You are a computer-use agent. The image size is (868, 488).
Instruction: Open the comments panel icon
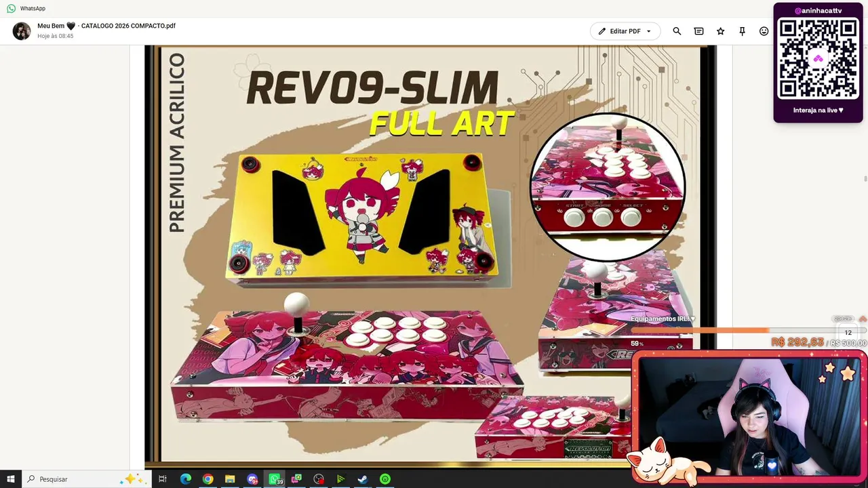click(698, 31)
